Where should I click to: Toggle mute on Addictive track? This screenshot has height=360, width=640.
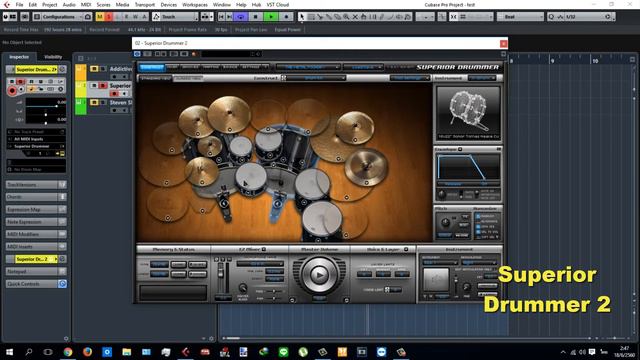[94, 69]
